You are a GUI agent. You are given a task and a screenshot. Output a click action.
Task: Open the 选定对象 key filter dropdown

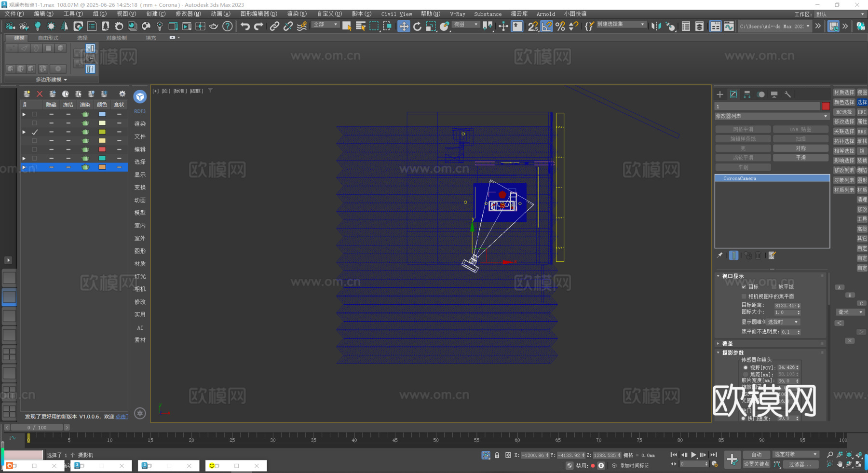pyautogui.click(x=796, y=455)
